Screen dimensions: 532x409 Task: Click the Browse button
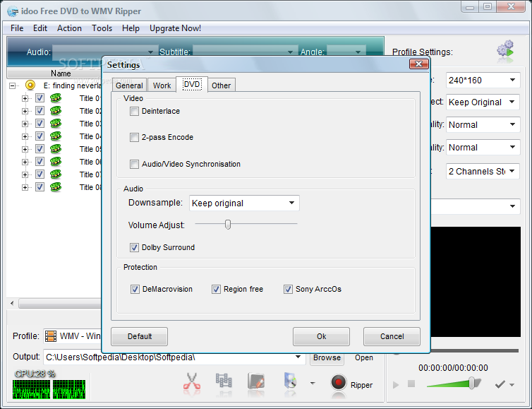coord(327,357)
